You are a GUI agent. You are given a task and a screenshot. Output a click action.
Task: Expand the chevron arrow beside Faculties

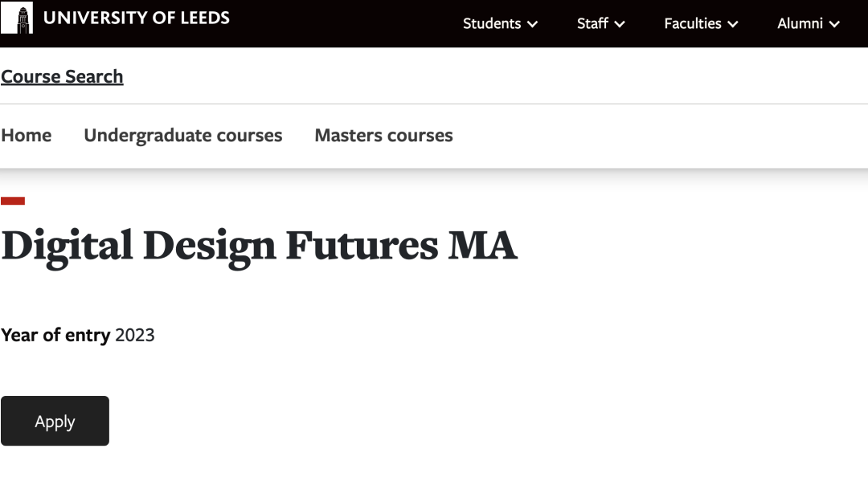coord(733,25)
